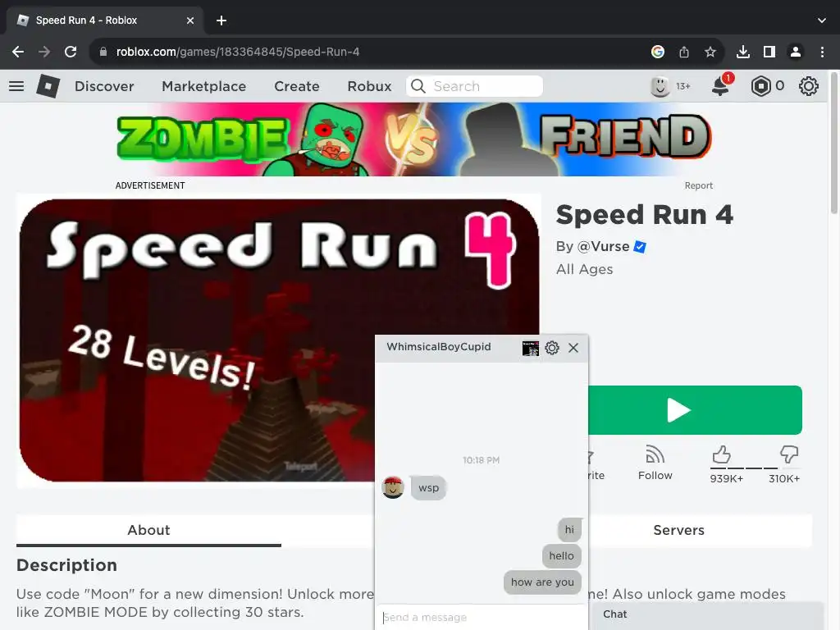
Task: Open the Marketplace page
Action: tap(204, 86)
